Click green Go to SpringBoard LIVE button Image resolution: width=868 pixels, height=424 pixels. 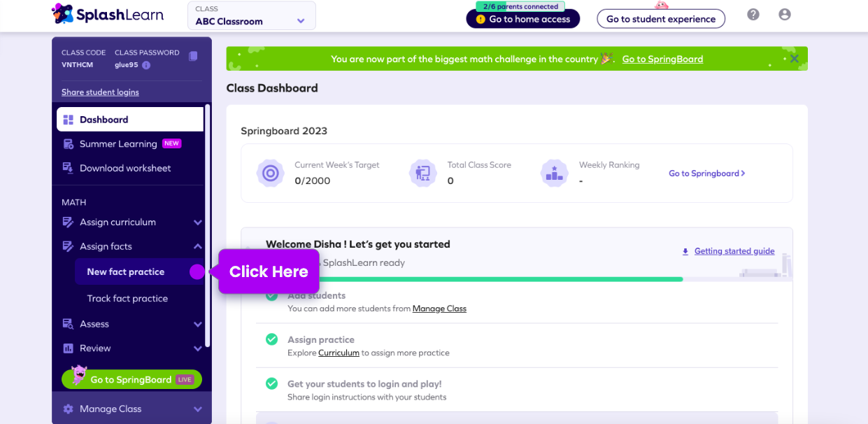tap(131, 379)
